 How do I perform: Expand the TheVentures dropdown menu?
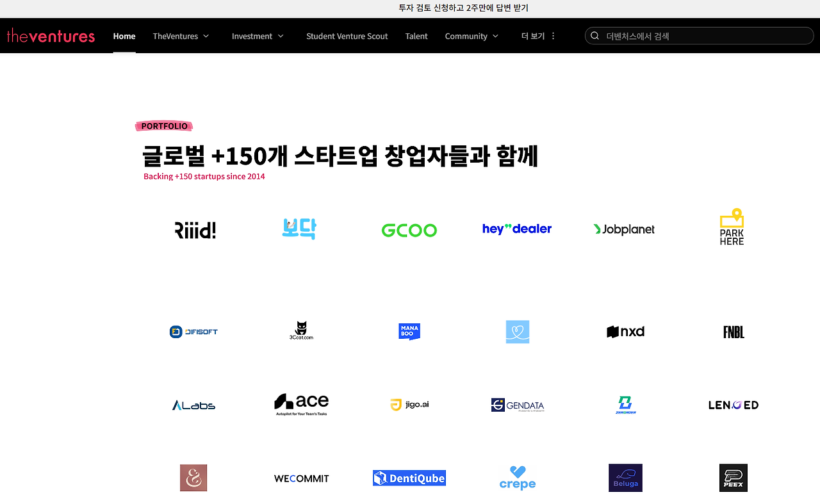click(181, 36)
